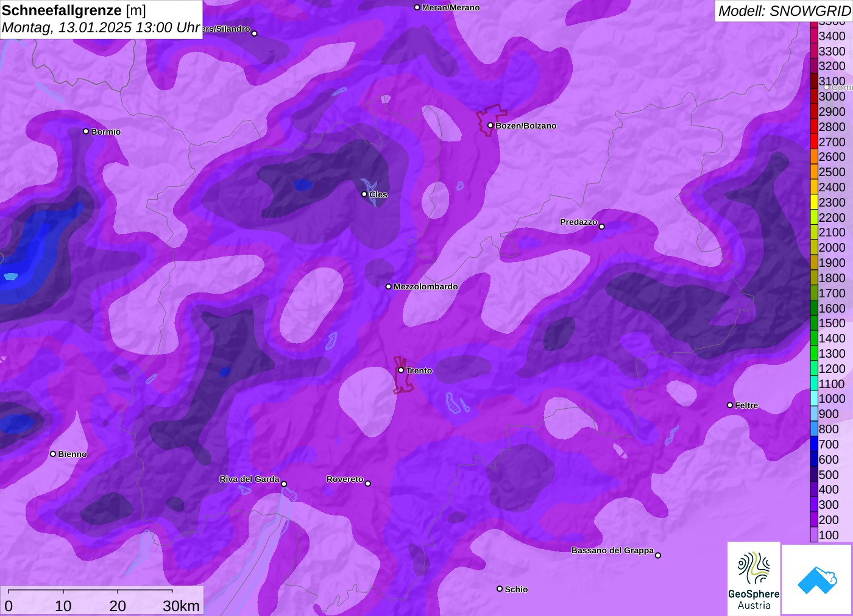Click the Bienno city marker dot
This screenshot has height=616, width=853.
[53, 454]
